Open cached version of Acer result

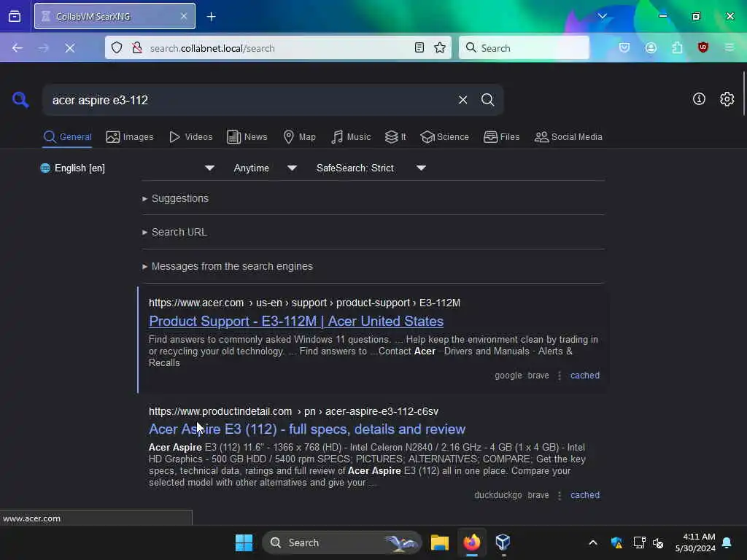pos(584,376)
